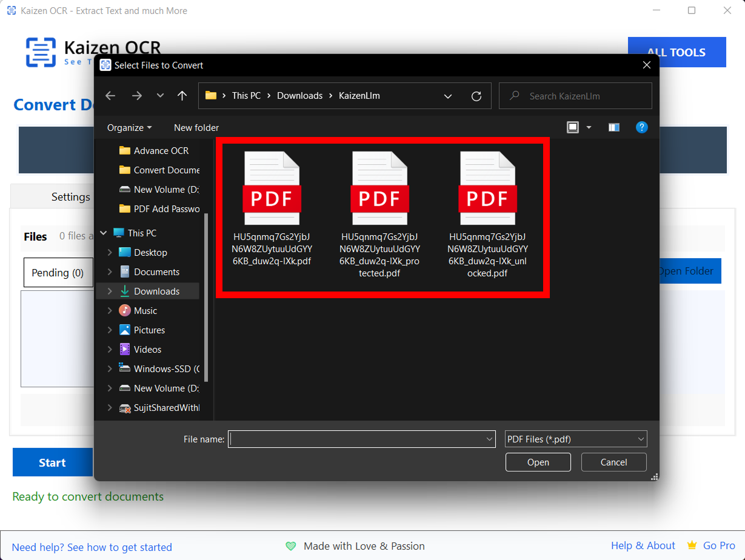
Task: Open Recent locations dropdown arrow
Action: [x=160, y=96]
